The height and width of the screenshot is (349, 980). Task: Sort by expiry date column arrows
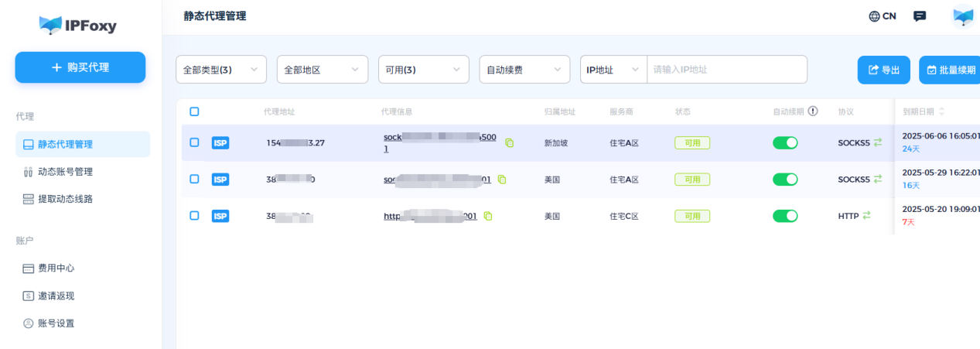point(941,112)
